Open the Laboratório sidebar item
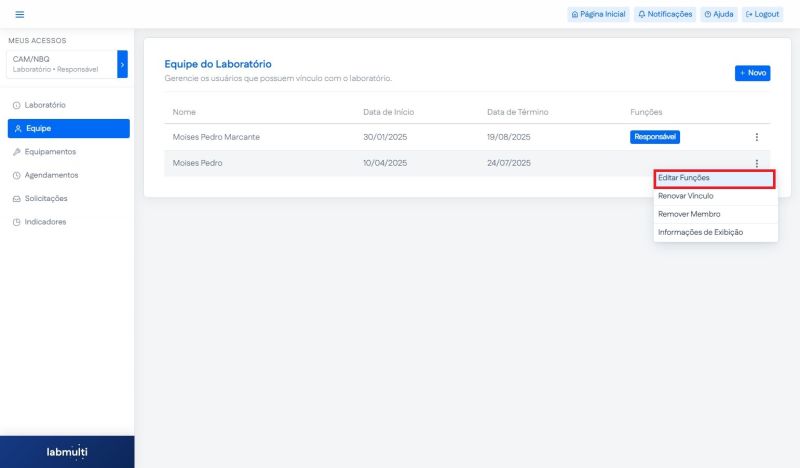The width and height of the screenshot is (800, 468). [45, 105]
